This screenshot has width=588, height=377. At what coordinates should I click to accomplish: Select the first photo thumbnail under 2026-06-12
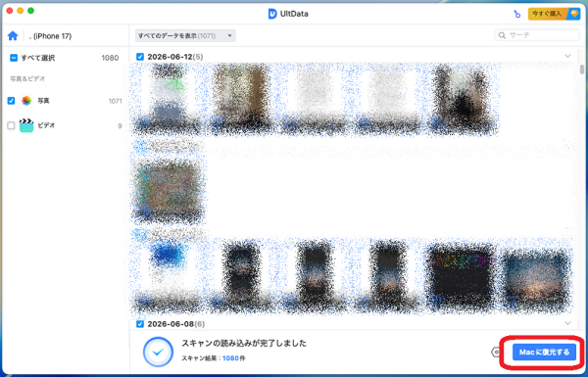[168, 99]
